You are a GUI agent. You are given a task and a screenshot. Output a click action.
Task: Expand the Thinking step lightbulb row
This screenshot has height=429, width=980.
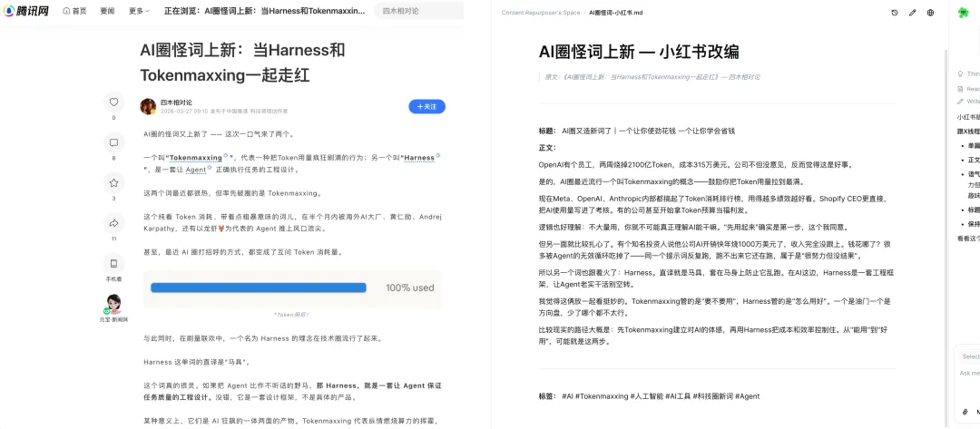click(969, 73)
